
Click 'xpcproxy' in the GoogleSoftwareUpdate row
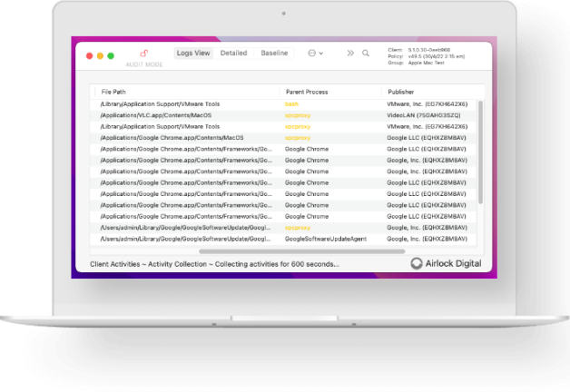pyautogui.click(x=298, y=228)
